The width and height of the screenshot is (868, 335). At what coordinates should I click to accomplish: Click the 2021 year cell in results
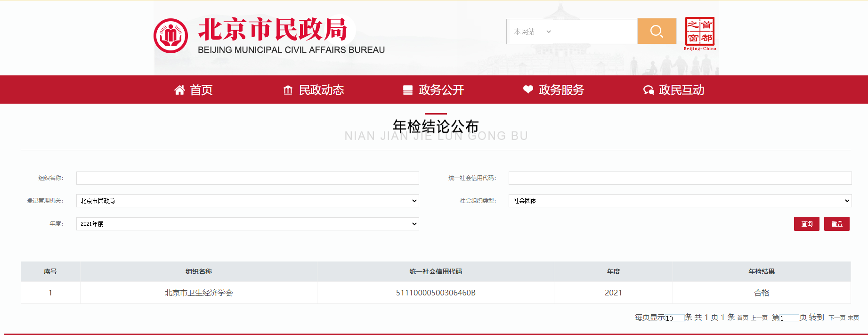click(x=613, y=293)
